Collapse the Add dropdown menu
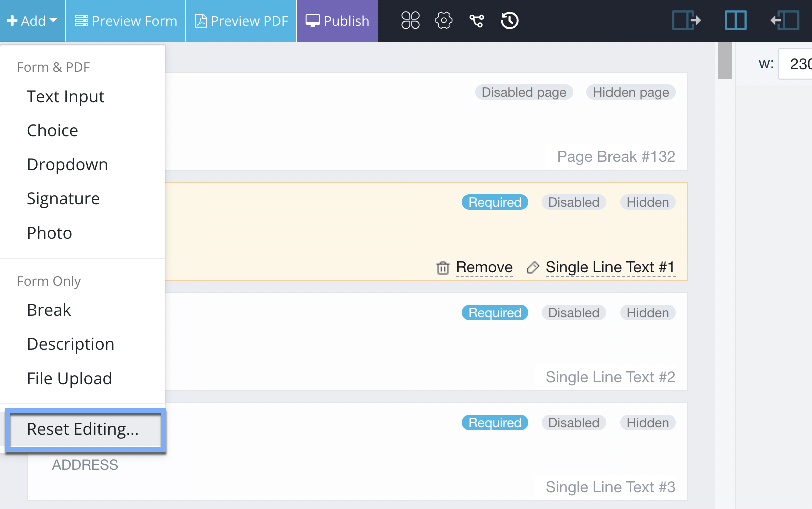Image resolution: width=812 pixels, height=509 pixels. click(x=33, y=21)
